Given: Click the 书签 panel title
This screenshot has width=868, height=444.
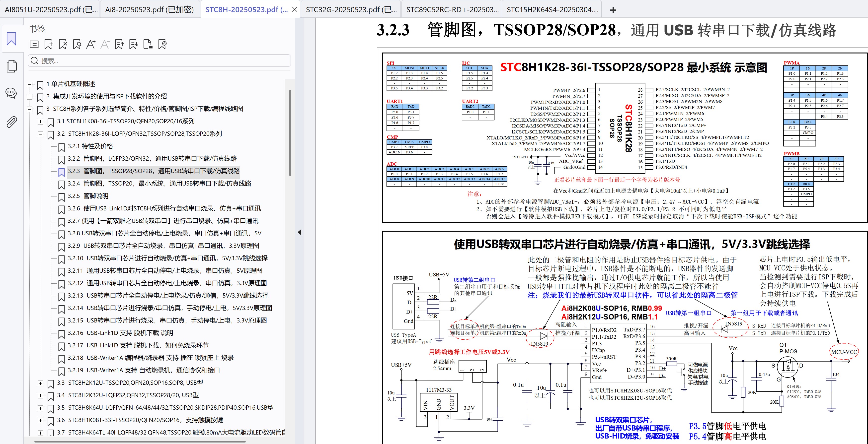Looking at the screenshot, I should 37,29.
